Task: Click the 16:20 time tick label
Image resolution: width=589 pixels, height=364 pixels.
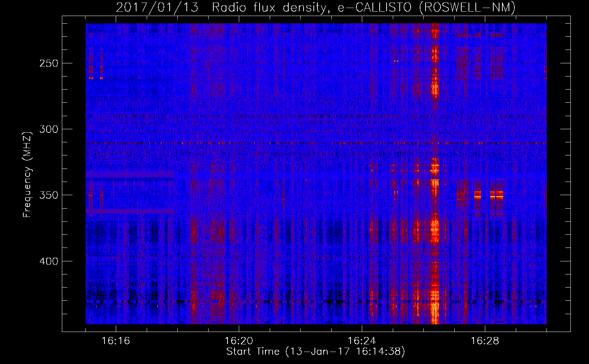Action: click(239, 341)
